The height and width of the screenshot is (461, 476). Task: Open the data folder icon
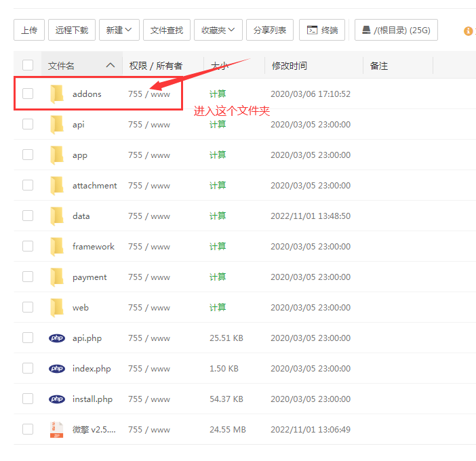(x=57, y=216)
